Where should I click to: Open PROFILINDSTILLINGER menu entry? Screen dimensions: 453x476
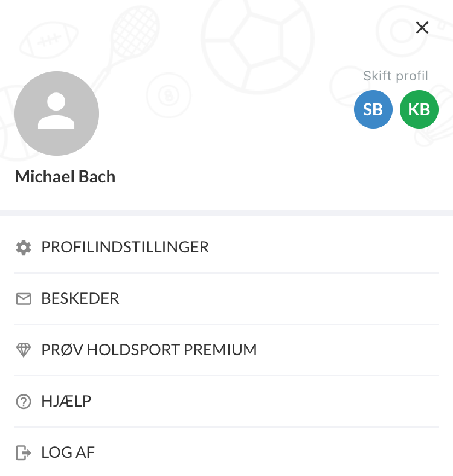pyautogui.click(x=226, y=248)
